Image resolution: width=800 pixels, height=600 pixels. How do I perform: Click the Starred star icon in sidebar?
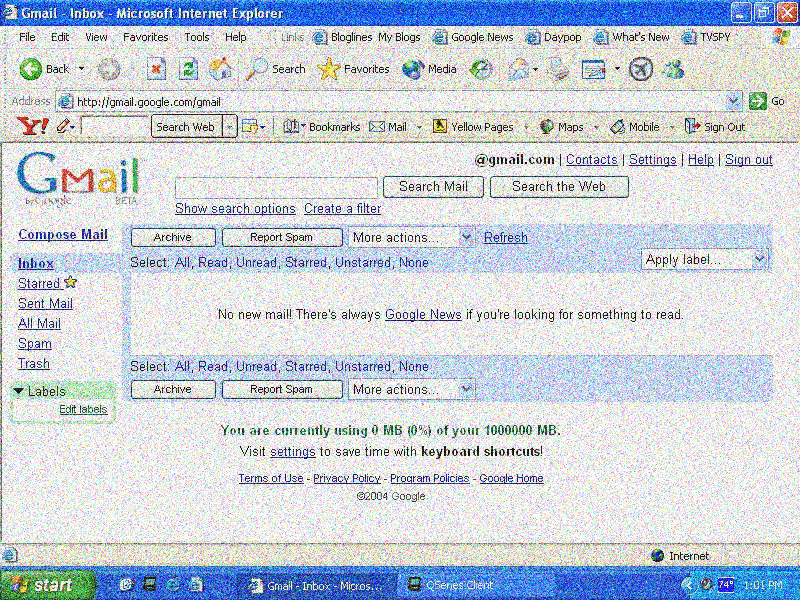(x=70, y=282)
